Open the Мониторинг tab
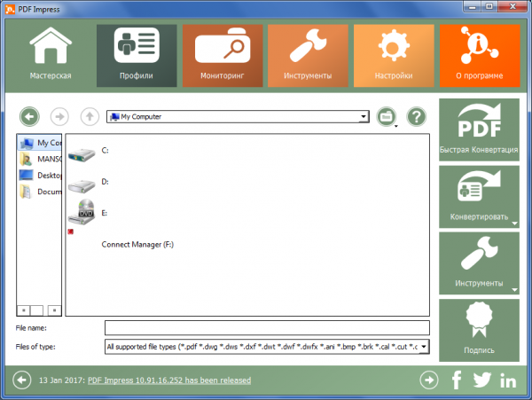The image size is (532, 400). pos(223,55)
